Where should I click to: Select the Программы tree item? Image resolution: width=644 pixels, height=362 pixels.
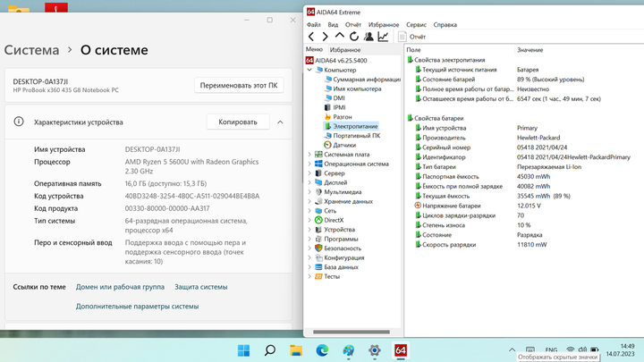tap(336, 240)
